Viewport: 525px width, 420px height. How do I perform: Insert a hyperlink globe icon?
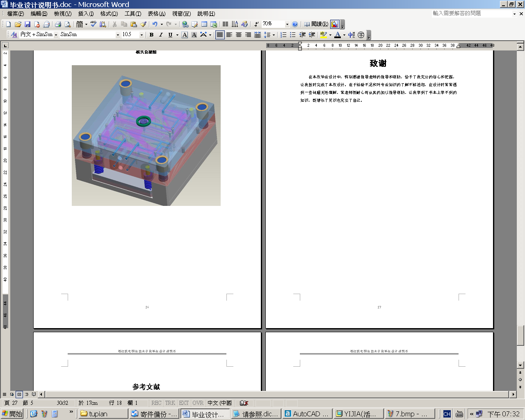185,24
